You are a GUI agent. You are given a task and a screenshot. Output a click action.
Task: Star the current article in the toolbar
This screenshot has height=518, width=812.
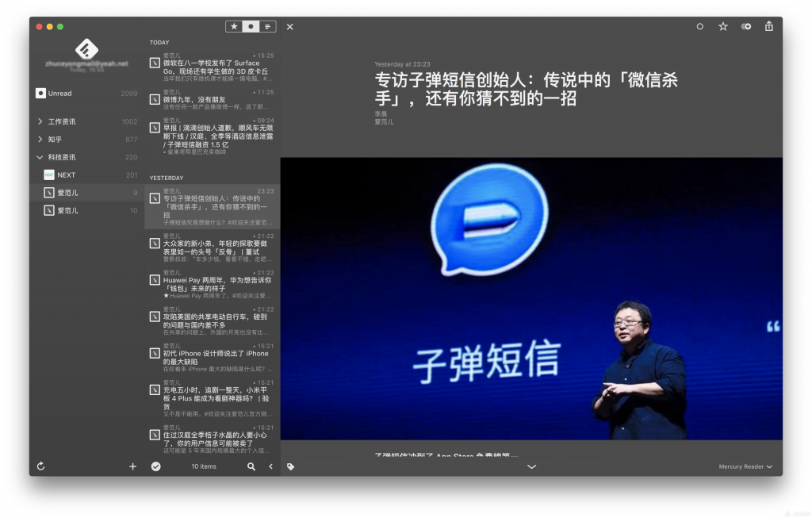tap(722, 26)
